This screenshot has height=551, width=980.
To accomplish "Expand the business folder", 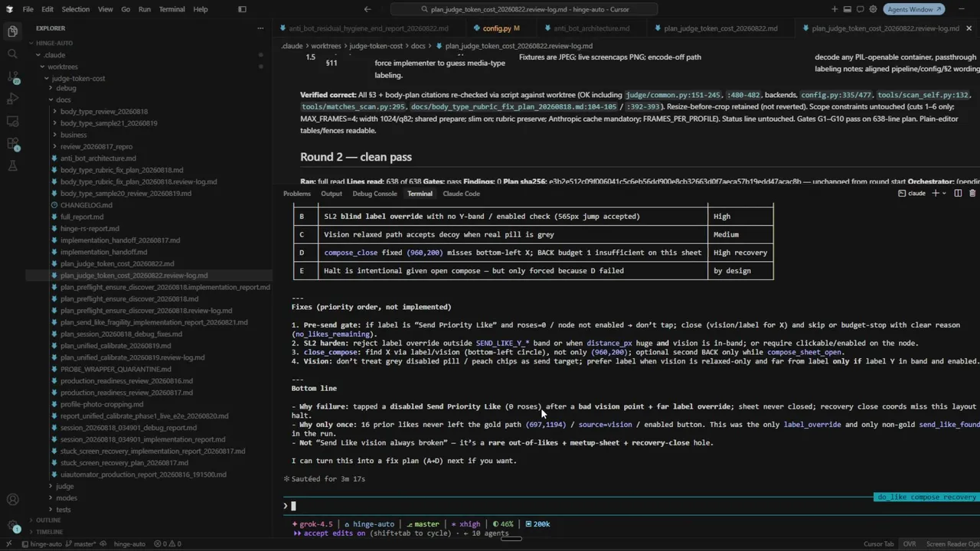I will point(73,135).
